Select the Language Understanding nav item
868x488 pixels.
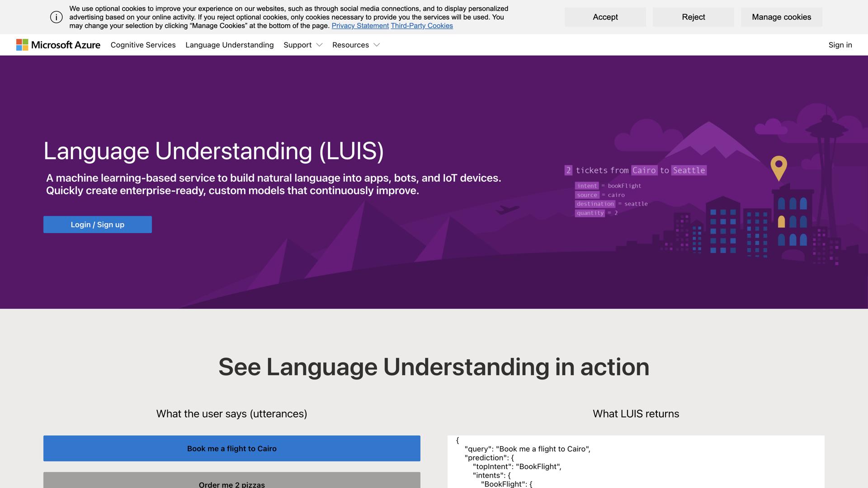click(x=229, y=45)
